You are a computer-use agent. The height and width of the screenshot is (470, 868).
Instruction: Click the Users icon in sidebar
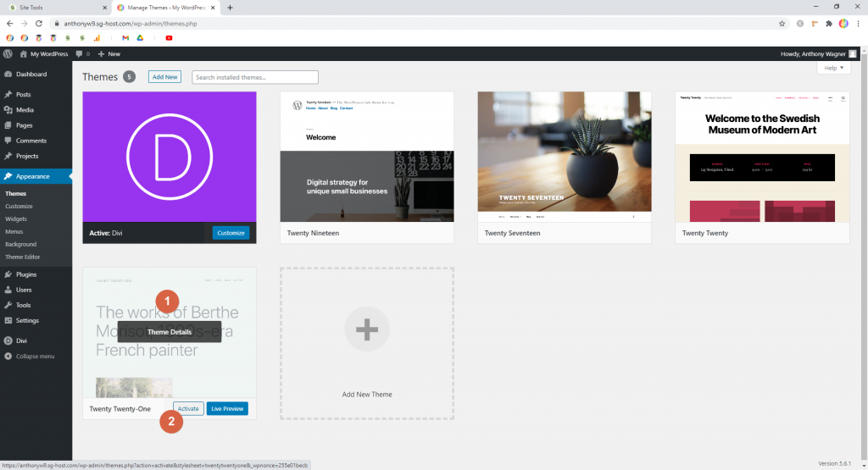coord(8,290)
